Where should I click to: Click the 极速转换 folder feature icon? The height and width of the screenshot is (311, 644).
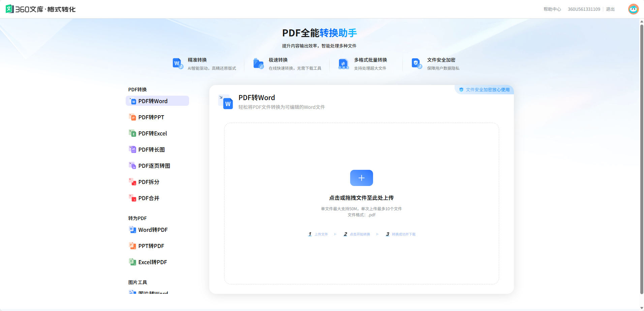tap(258, 63)
